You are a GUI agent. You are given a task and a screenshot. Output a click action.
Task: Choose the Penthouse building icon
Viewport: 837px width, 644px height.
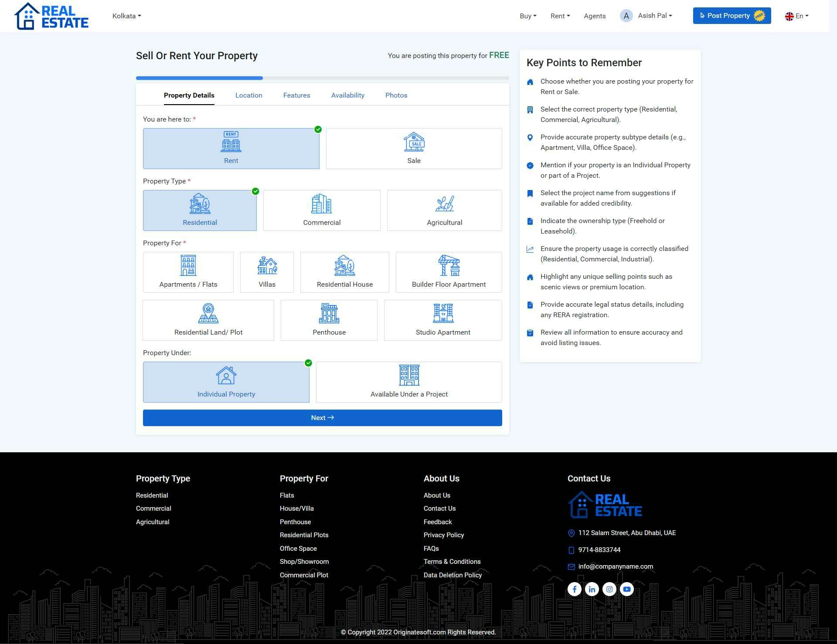pos(329,313)
